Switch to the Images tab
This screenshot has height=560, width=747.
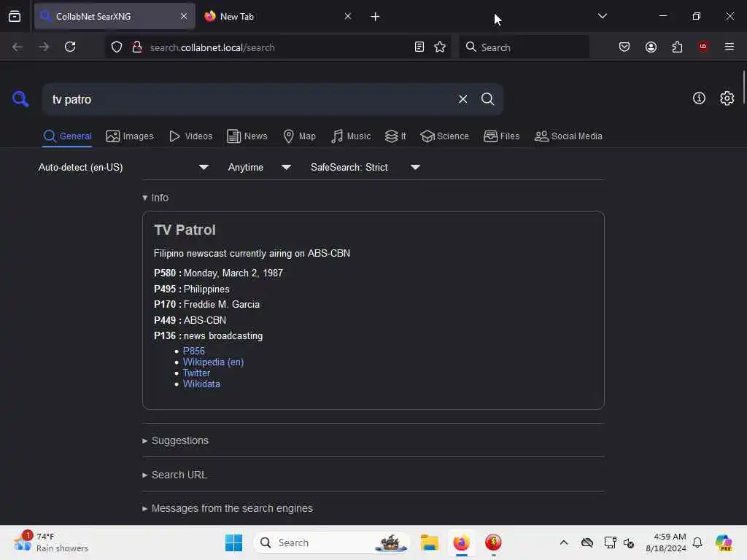coord(130,136)
